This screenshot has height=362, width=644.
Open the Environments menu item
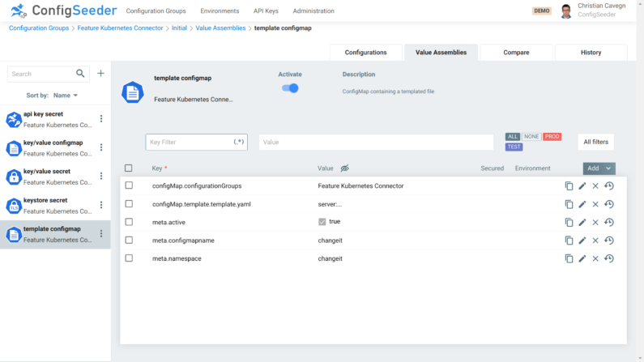coord(220,11)
